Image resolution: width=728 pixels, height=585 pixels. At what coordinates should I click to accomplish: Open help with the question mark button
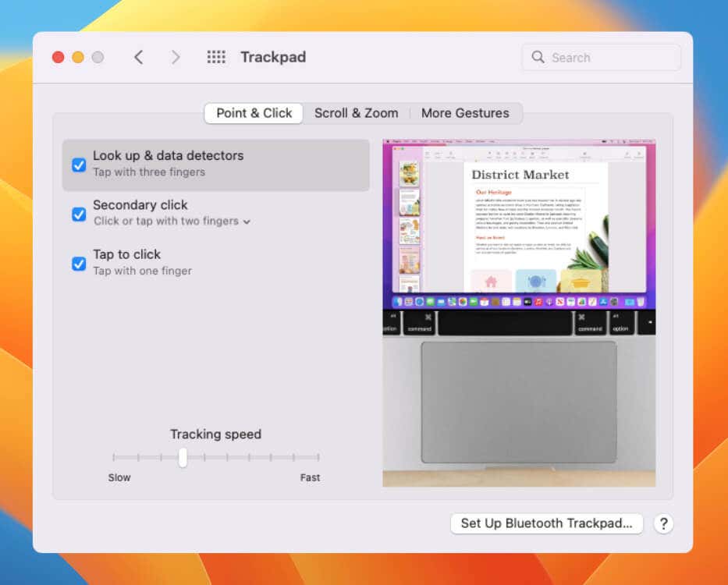(x=663, y=523)
